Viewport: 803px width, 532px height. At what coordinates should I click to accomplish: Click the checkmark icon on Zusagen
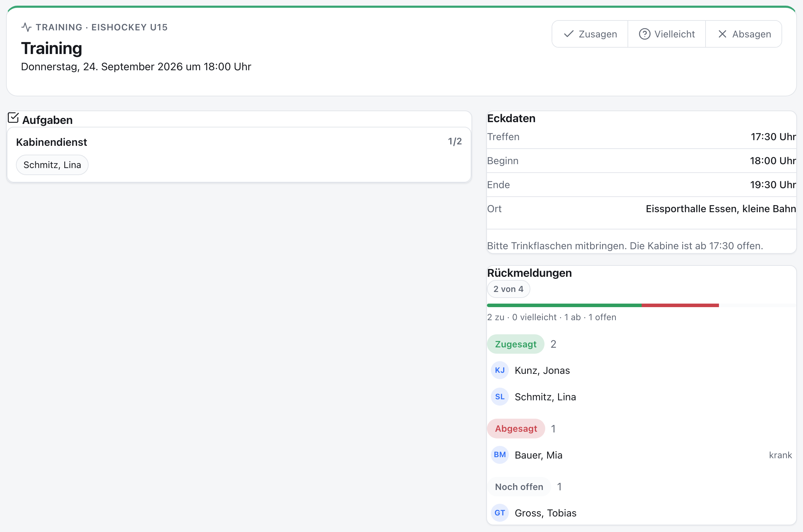pos(569,34)
